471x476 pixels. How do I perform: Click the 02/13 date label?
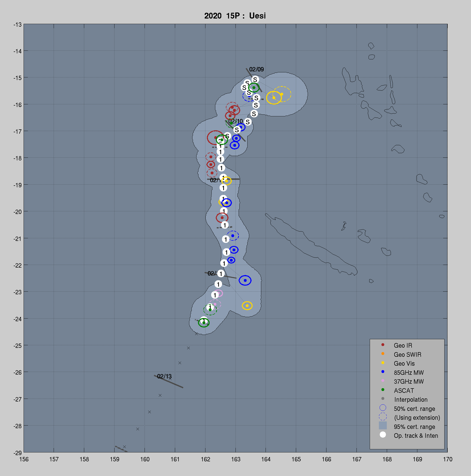[164, 376]
